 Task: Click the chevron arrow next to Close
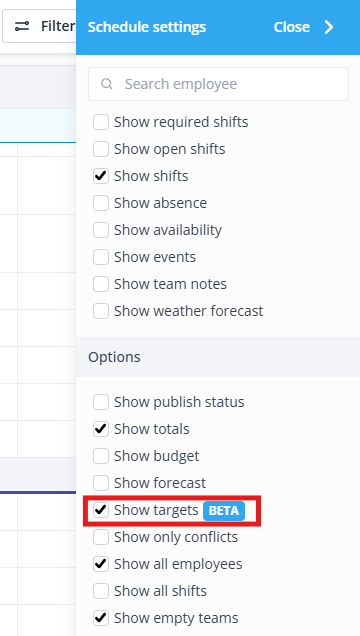pos(329,27)
